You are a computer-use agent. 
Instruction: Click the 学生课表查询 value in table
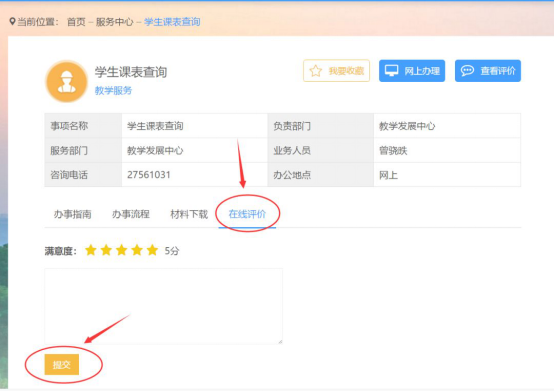[155, 126]
